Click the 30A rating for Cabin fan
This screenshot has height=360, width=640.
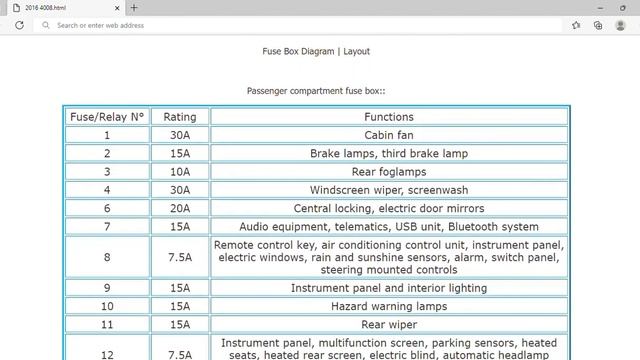tap(180, 135)
